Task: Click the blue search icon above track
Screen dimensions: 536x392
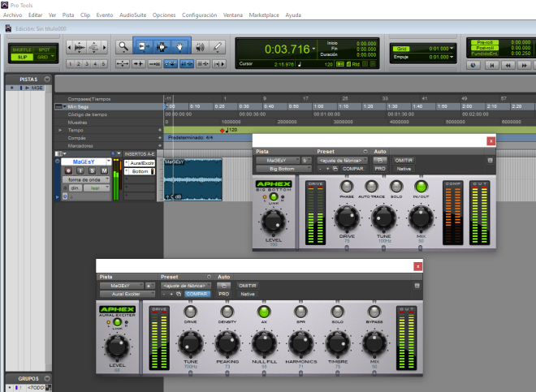Action: tap(113, 153)
